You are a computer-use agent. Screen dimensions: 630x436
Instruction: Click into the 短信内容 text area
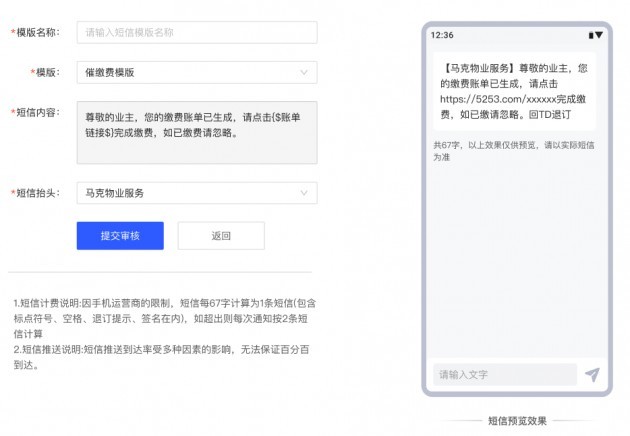click(x=196, y=132)
